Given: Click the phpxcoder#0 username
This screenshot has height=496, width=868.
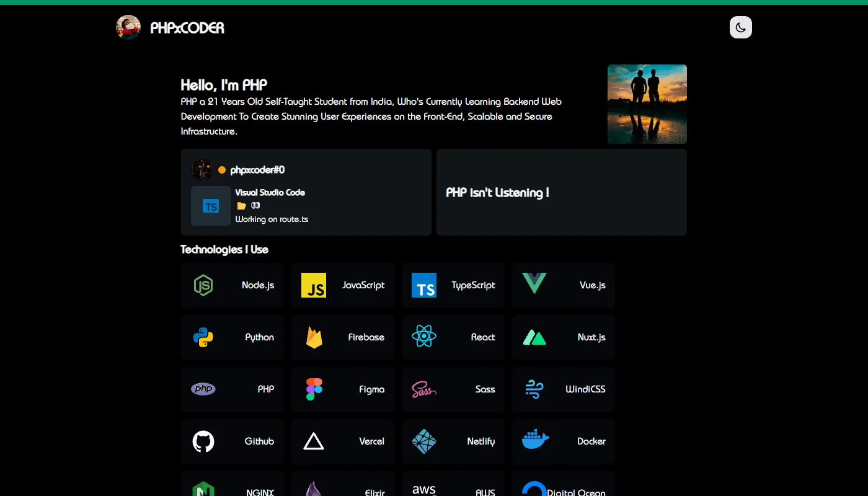Looking at the screenshot, I should click(257, 170).
